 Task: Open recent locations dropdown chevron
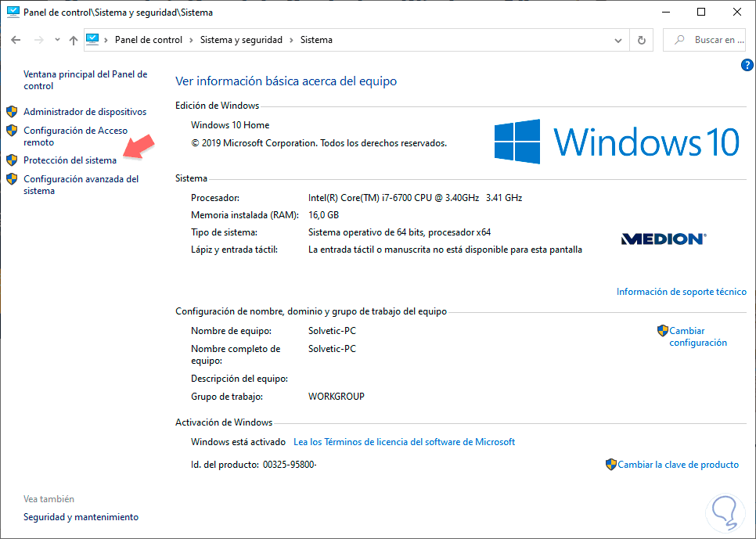click(57, 40)
